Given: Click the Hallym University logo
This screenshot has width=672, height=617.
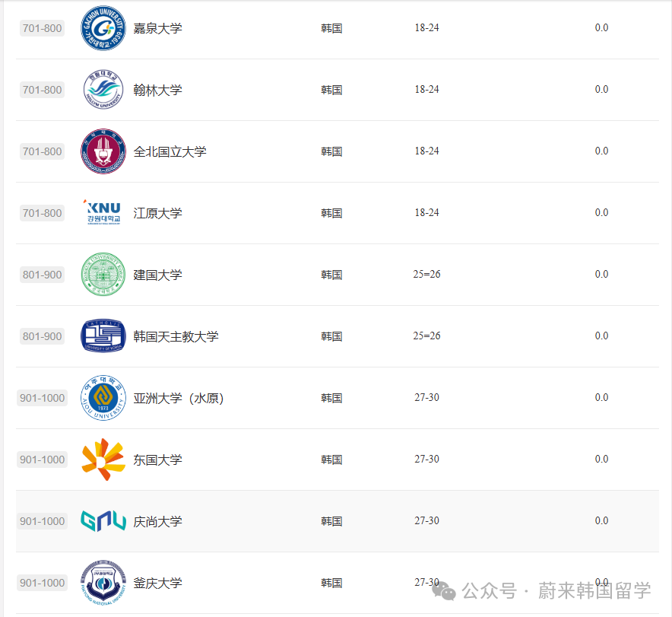Looking at the screenshot, I should pyautogui.click(x=103, y=90).
